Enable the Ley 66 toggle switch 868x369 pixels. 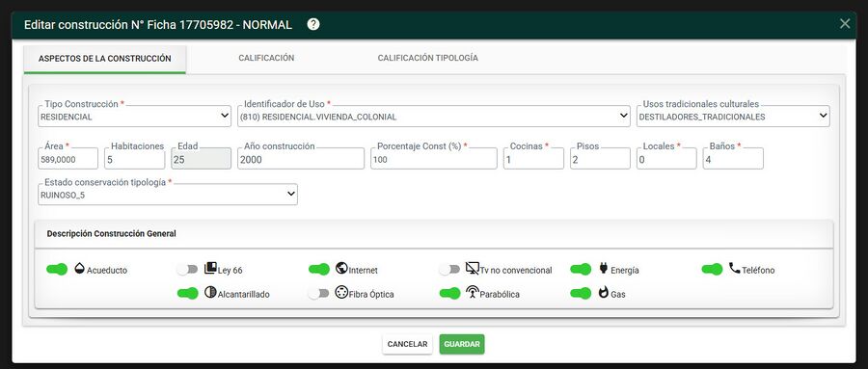[187, 270]
